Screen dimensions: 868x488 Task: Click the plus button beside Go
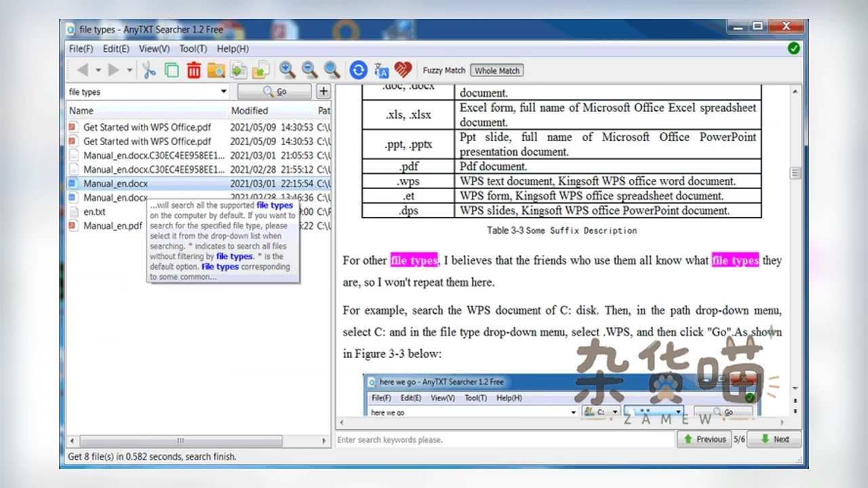[x=323, y=91]
